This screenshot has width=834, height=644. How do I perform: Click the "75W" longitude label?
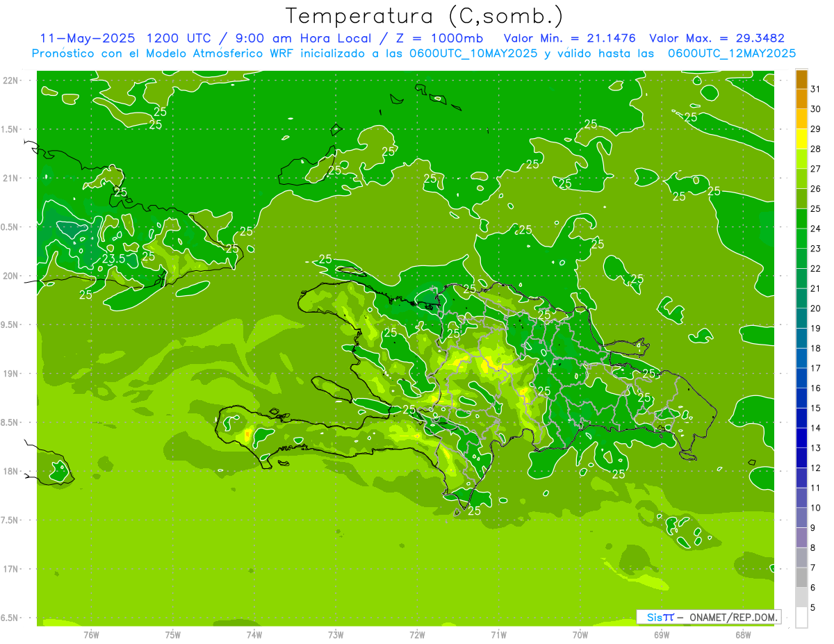click(173, 634)
